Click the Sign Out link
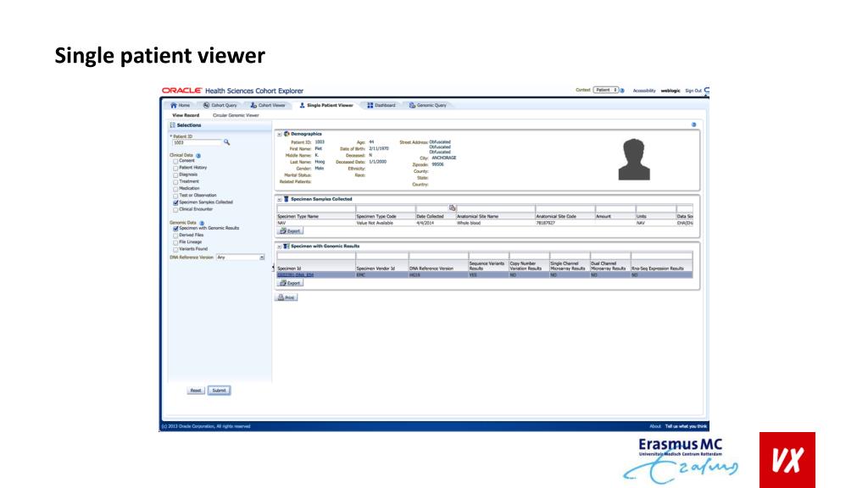Viewport: 868px width, 488px height. (693, 91)
